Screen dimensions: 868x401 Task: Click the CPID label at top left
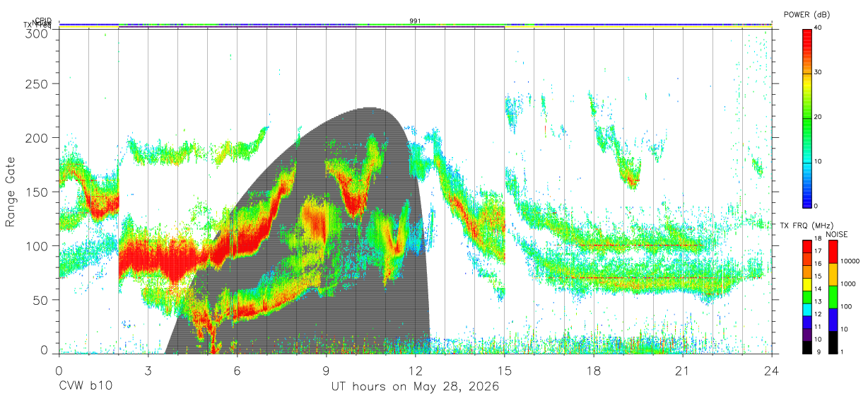click(43, 21)
